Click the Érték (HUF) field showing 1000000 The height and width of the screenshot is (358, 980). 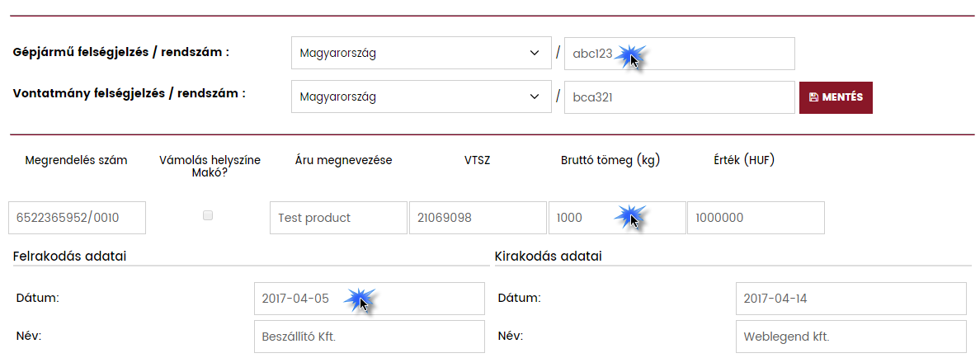coord(755,218)
